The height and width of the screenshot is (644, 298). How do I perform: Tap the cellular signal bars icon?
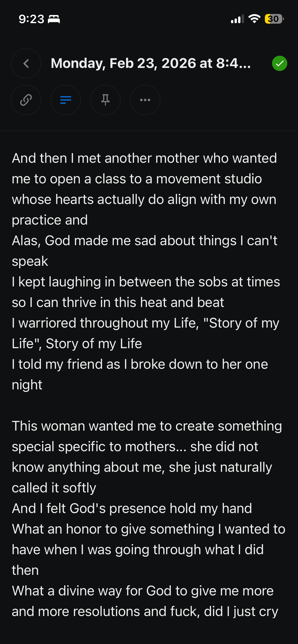click(x=237, y=19)
